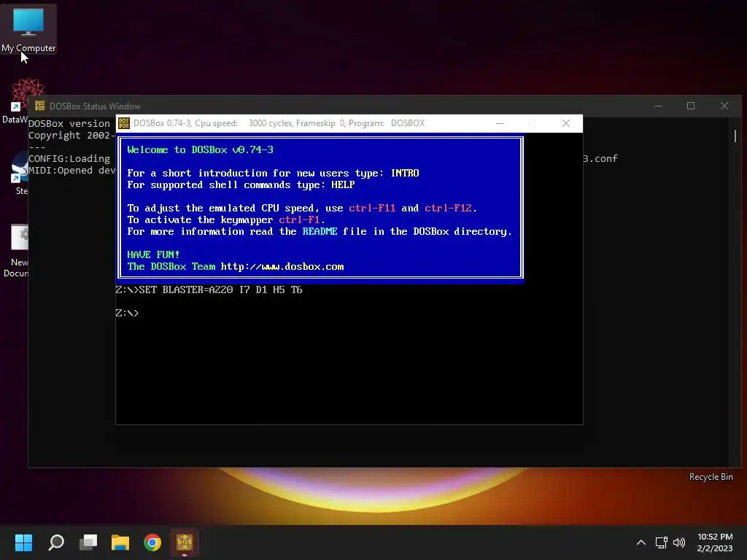747x560 pixels.
Task: Click 'http://www.dosbox.com' in the welcome banner
Action: pyautogui.click(x=282, y=267)
